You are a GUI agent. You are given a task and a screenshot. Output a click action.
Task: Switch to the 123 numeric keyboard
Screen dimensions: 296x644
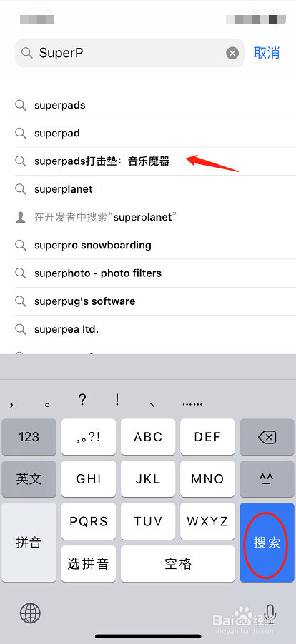point(29,437)
